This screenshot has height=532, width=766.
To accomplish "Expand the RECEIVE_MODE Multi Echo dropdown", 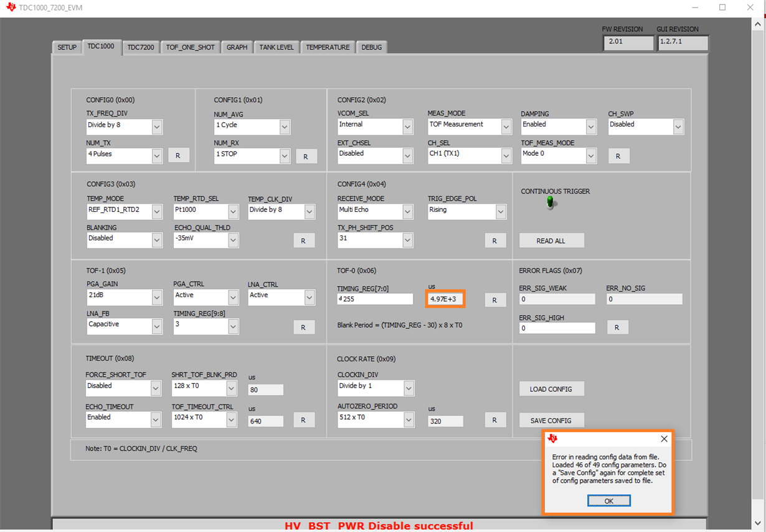I will 407,212.
